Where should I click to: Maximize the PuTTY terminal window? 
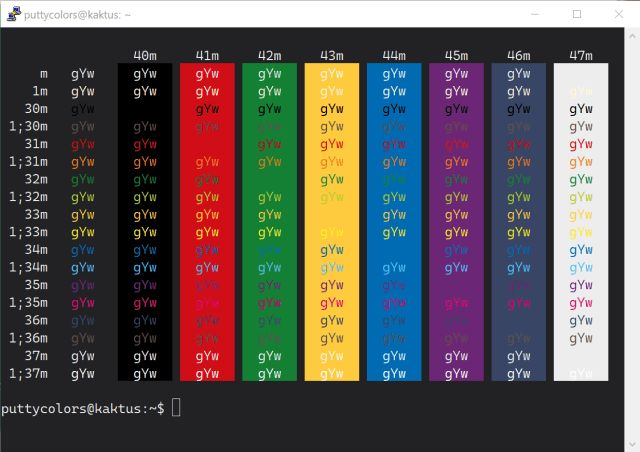click(577, 14)
